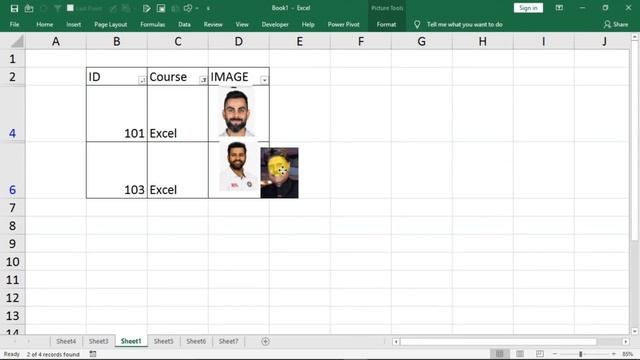Open the Page Layout tab
Image resolution: width=640 pixels, height=360 pixels.
(111, 24)
